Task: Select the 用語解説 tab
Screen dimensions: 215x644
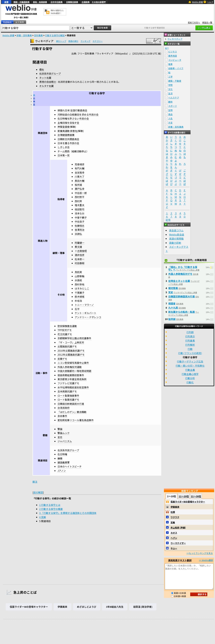Action: [7, 22]
